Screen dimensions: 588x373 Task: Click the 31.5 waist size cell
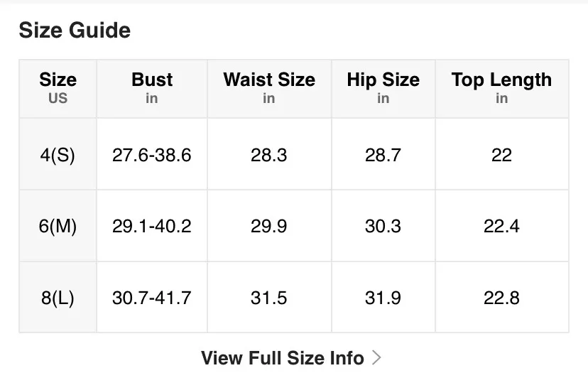pos(269,298)
